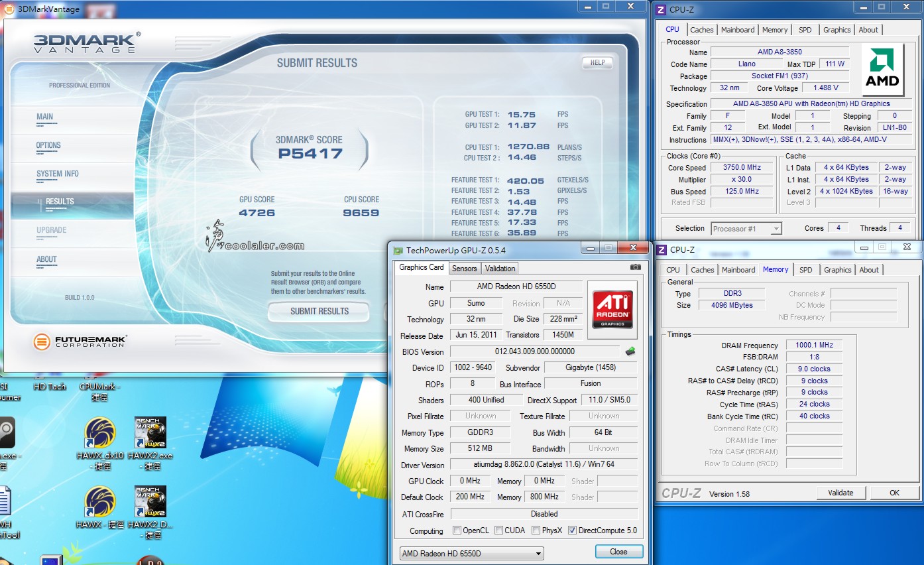Click the 3DMark Vantage logo
The height and width of the screenshot is (565, 924).
click(87, 42)
